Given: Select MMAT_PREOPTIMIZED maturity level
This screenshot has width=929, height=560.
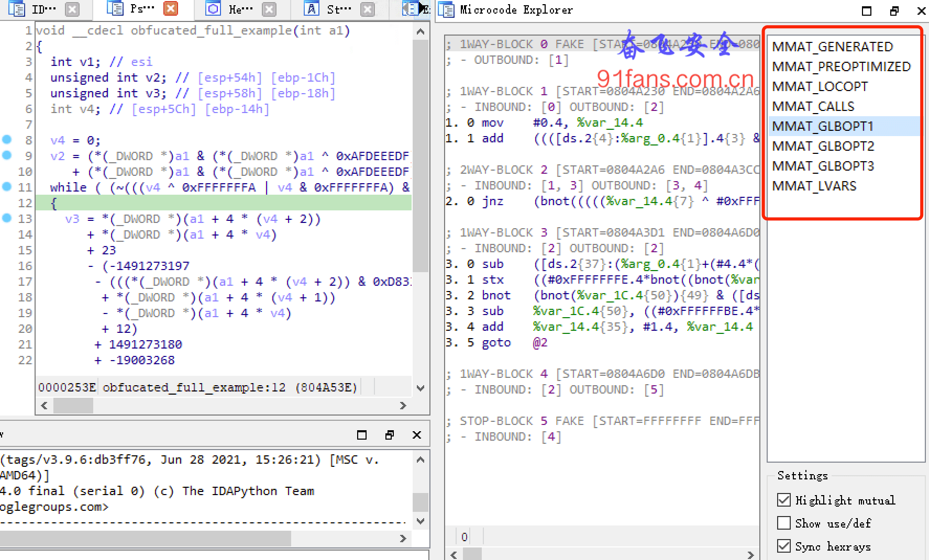Looking at the screenshot, I should 843,66.
